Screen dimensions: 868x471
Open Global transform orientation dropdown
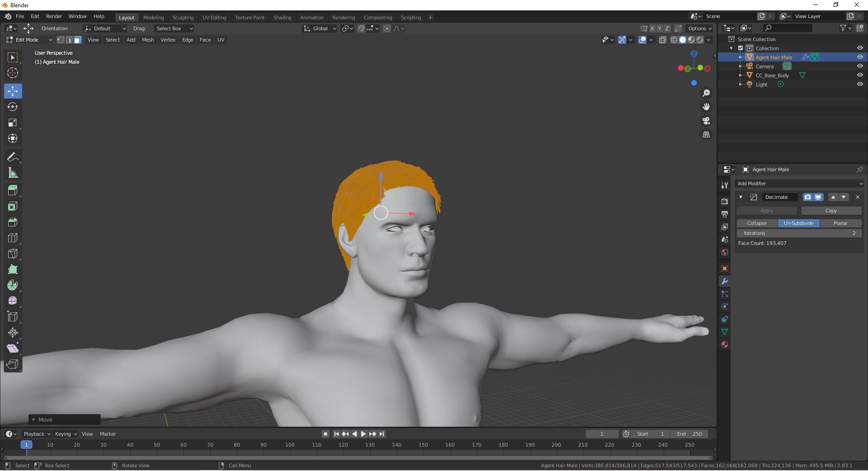coord(320,28)
